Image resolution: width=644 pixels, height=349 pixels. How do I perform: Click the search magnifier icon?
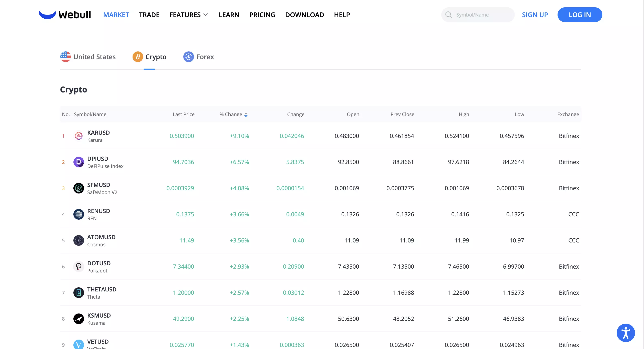448,15
